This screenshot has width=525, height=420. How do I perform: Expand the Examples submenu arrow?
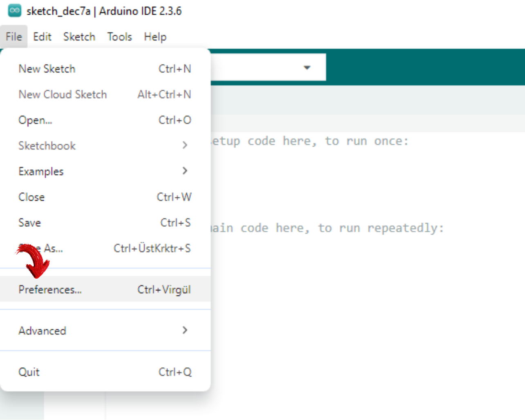click(185, 171)
